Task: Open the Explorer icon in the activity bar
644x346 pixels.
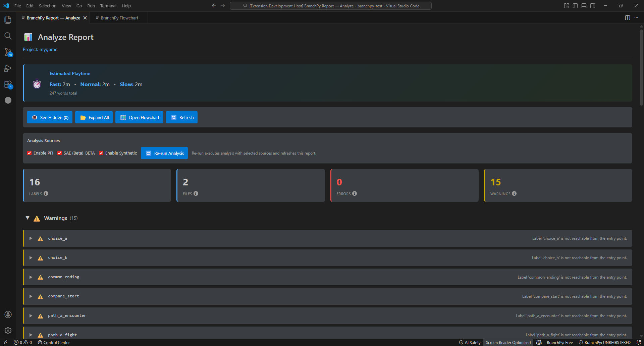Action: pos(8,19)
